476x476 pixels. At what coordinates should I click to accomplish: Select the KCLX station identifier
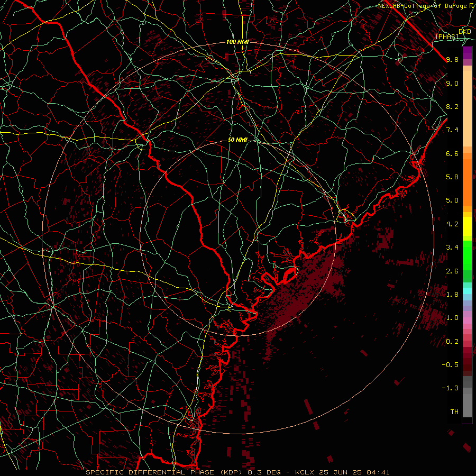305,472
